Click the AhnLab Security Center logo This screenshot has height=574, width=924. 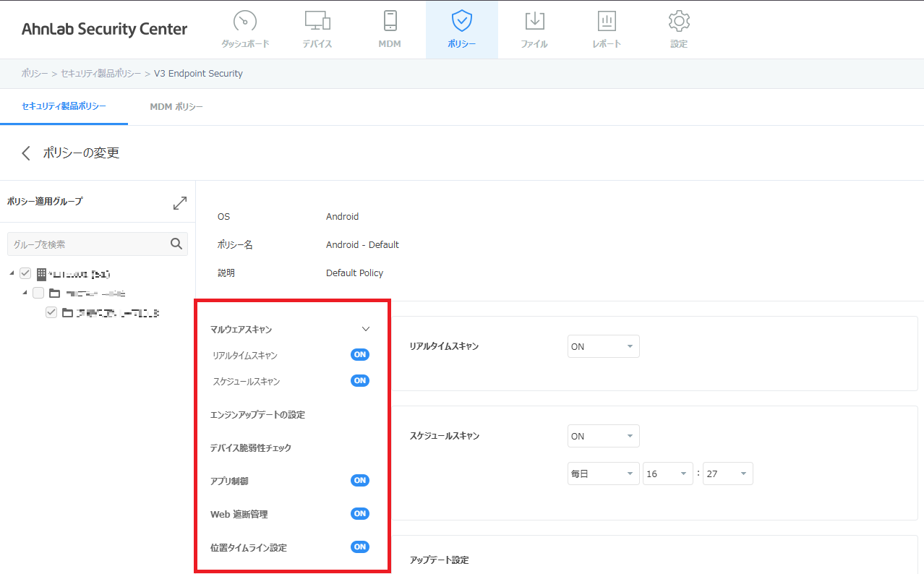click(105, 29)
